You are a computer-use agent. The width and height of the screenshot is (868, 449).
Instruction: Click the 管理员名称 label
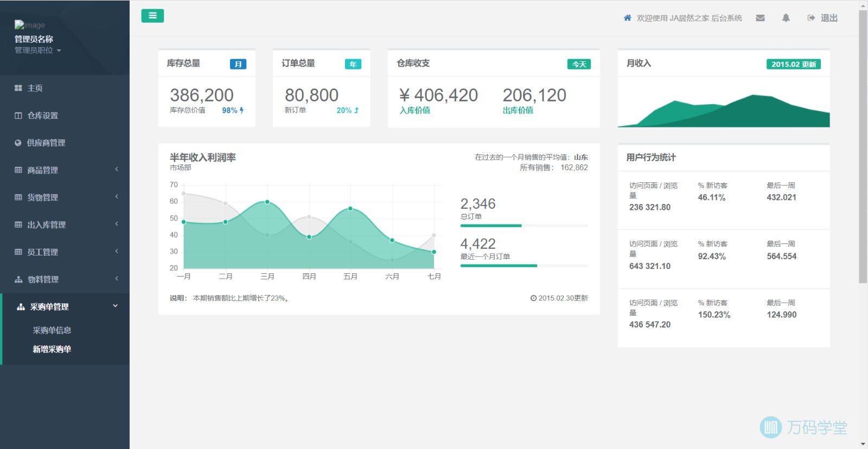click(x=34, y=39)
